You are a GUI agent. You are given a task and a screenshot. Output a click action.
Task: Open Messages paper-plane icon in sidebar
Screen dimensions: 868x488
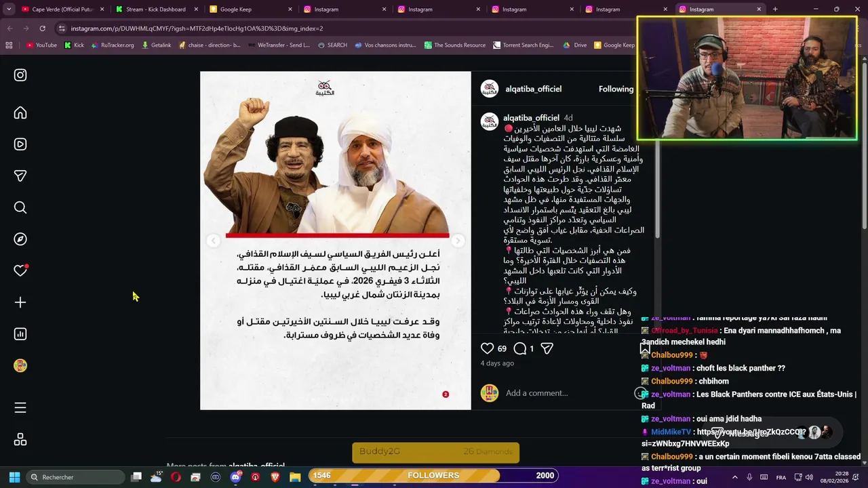coord(20,176)
